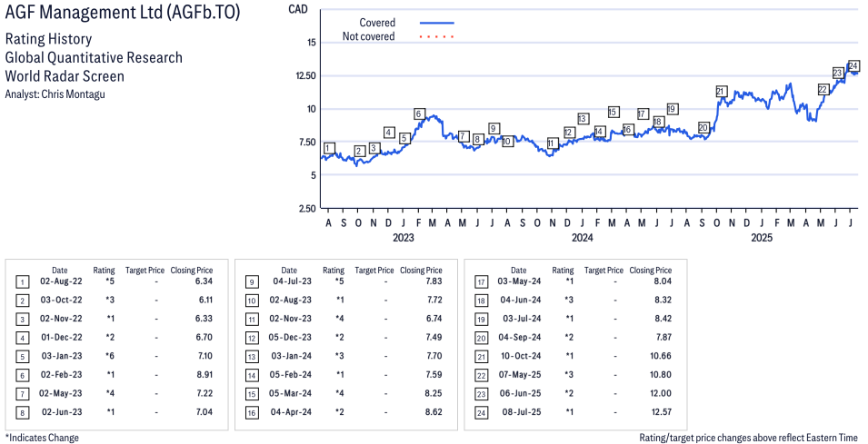
Task: Select chart marker 1 at chart start
Action: [x=329, y=148]
